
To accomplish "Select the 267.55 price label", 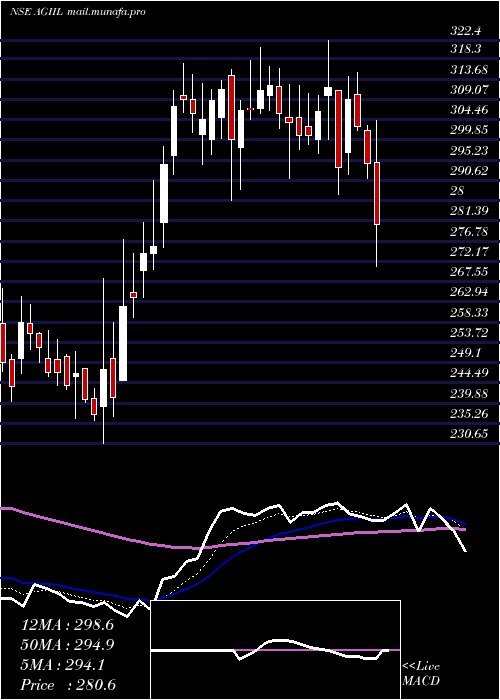I will pyautogui.click(x=469, y=271).
